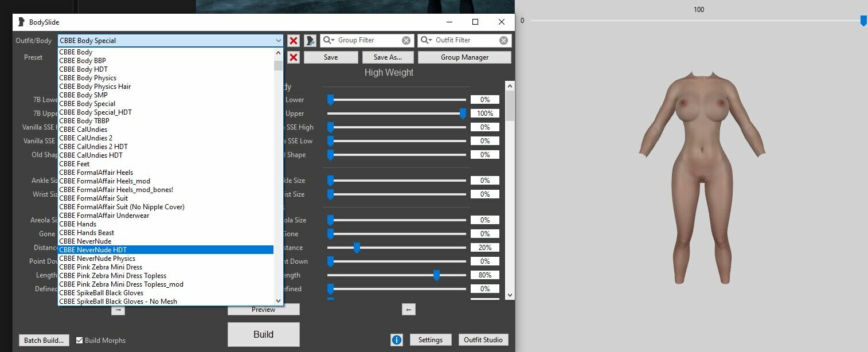Select CBBE Body Physics entry
This screenshot has height=352, width=868.
[x=165, y=77]
